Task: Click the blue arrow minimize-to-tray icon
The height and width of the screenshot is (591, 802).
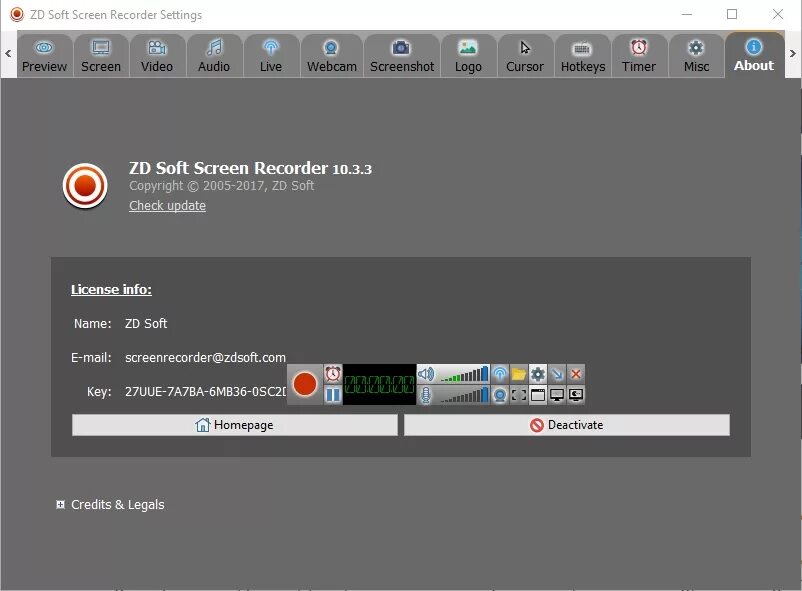Action: pyautogui.click(x=557, y=374)
